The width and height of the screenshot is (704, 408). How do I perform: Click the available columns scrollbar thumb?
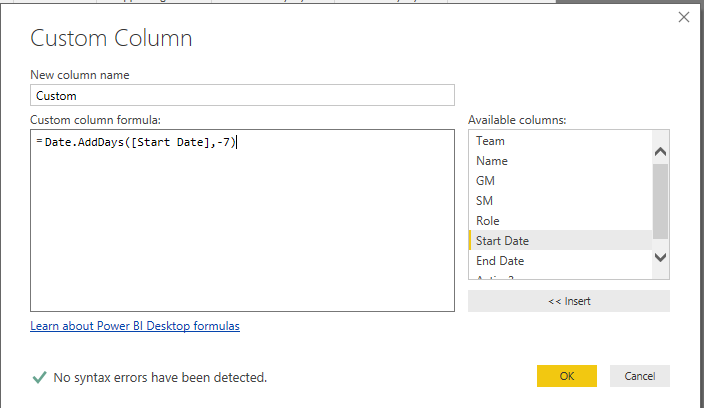[660, 202]
